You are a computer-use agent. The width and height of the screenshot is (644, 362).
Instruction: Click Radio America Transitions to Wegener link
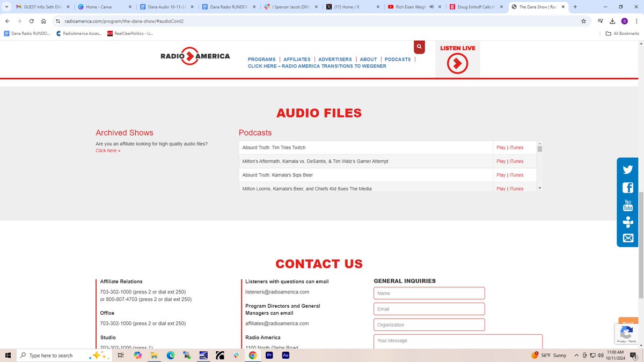tap(317, 66)
